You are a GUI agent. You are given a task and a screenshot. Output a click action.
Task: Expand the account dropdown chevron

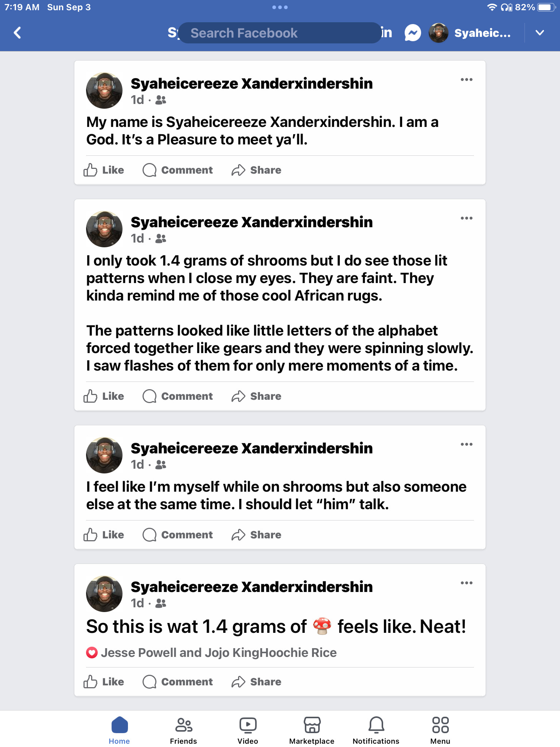pyautogui.click(x=540, y=33)
